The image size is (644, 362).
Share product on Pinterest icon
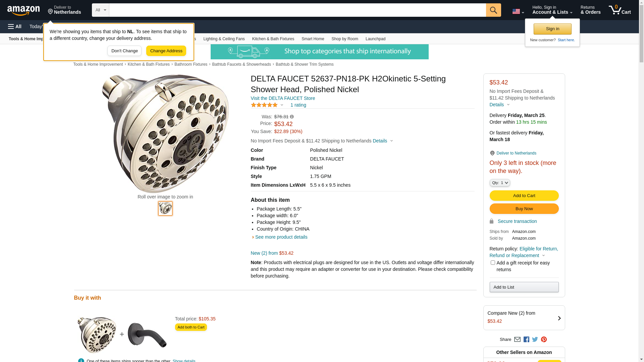(x=544, y=340)
